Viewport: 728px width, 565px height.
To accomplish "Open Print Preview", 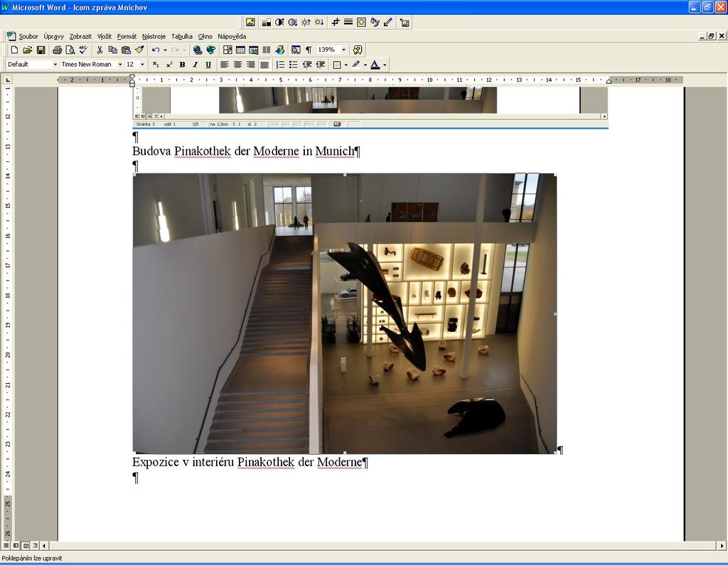I will (x=70, y=50).
